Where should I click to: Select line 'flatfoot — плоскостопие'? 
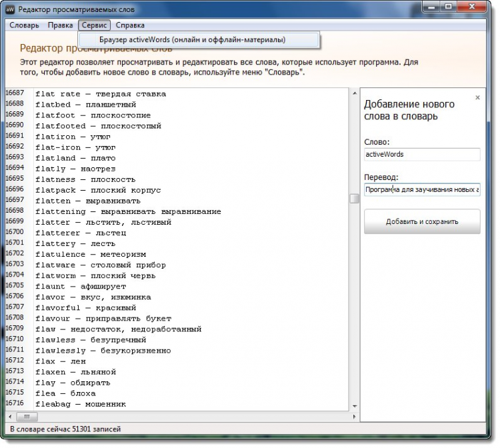click(x=93, y=115)
